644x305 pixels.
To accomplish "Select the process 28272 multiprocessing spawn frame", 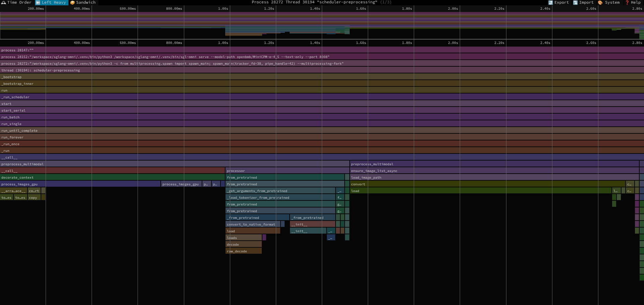I will [322, 63].
